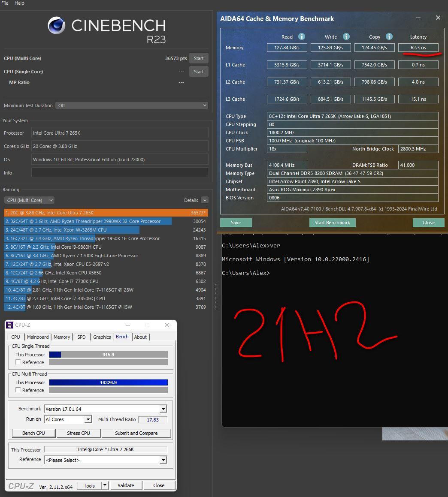Click the CPU-Z window title icon

(x=9, y=325)
